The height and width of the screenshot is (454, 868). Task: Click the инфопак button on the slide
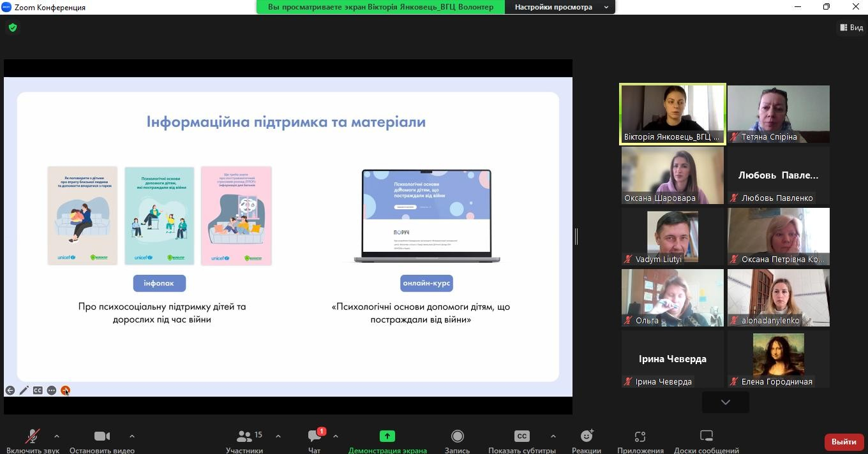[x=159, y=283]
